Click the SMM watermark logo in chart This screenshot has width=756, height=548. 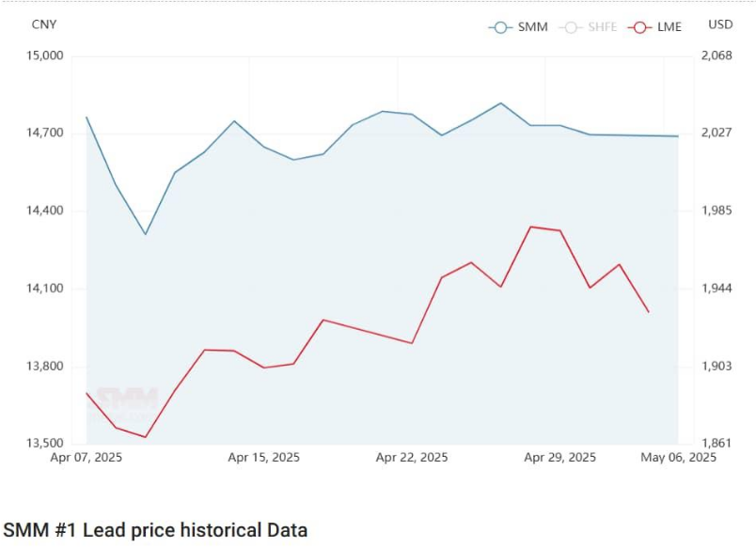click(126, 400)
